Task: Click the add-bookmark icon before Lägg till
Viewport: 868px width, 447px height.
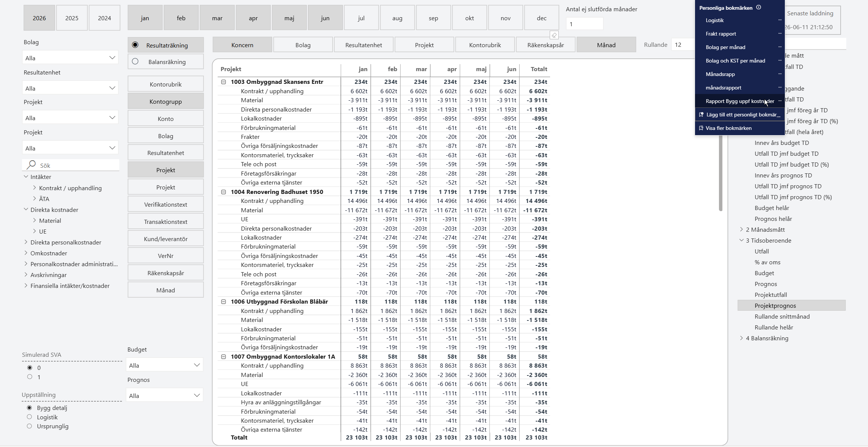Action: point(701,115)
